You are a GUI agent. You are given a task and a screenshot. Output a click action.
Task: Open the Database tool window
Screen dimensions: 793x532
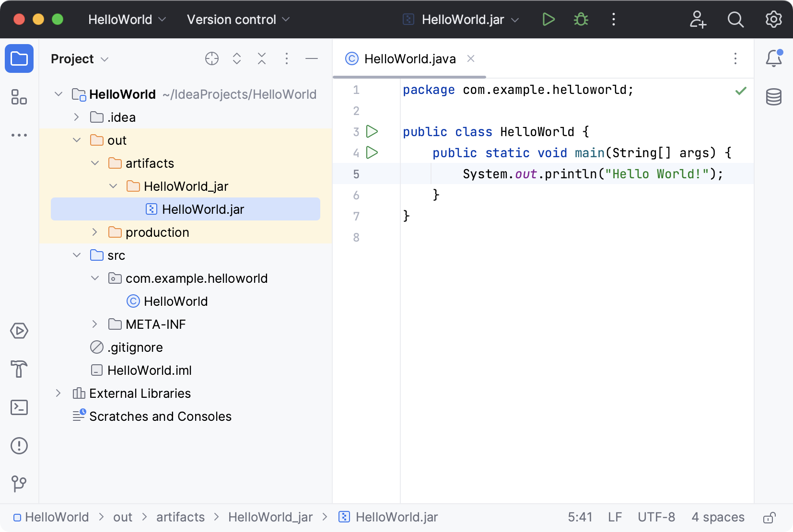coord(773,97)
